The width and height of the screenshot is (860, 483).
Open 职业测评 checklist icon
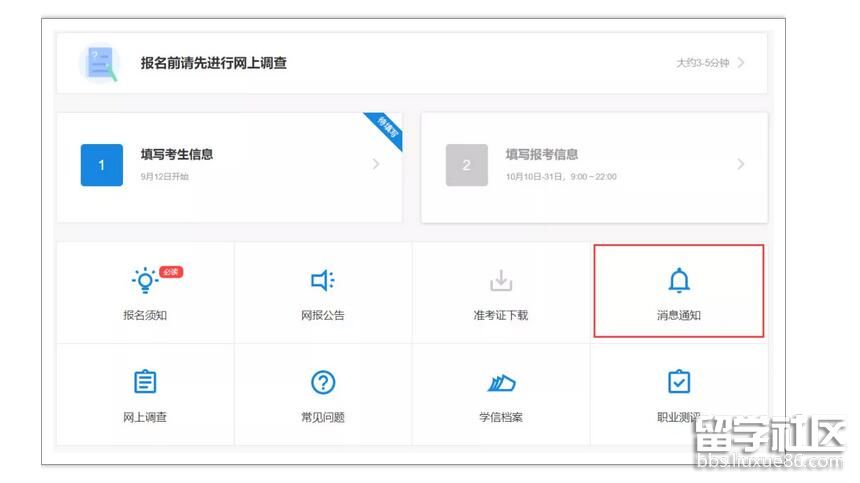coord(679,382)
